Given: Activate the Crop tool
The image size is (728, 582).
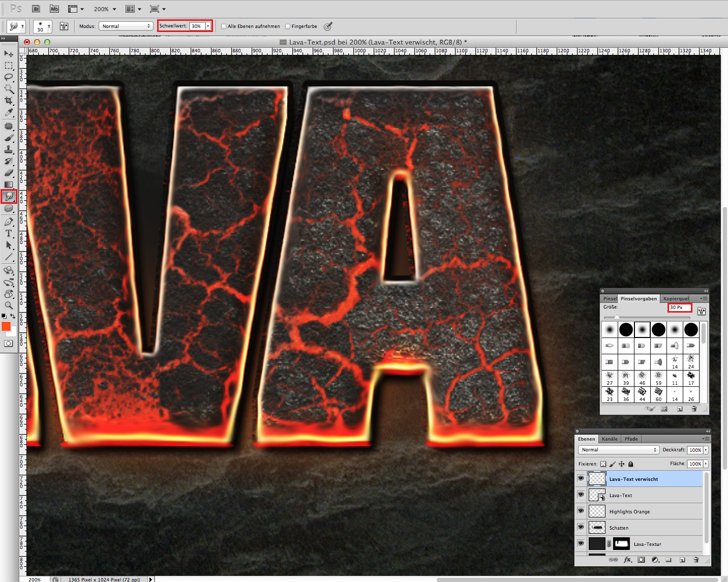Looking at the screenshot, I should pos(9,100).
